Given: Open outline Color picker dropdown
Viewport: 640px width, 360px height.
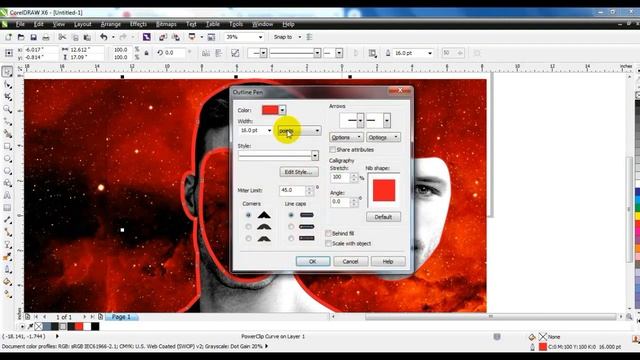Looking at the screenshot, I should 282,110.
